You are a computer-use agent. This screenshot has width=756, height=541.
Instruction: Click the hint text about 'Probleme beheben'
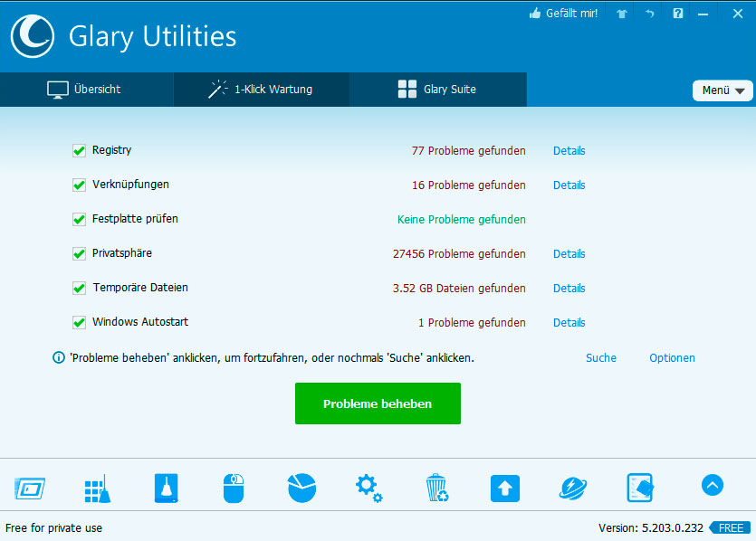point(272,358)
